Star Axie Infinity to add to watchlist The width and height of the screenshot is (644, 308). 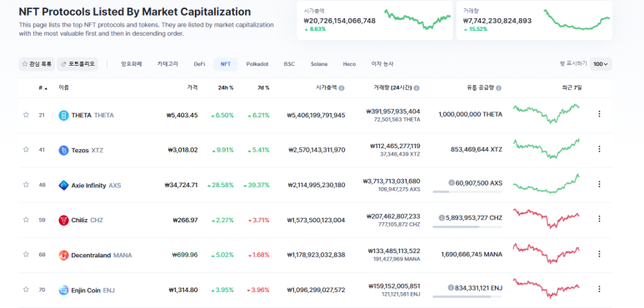click(26, 185)
